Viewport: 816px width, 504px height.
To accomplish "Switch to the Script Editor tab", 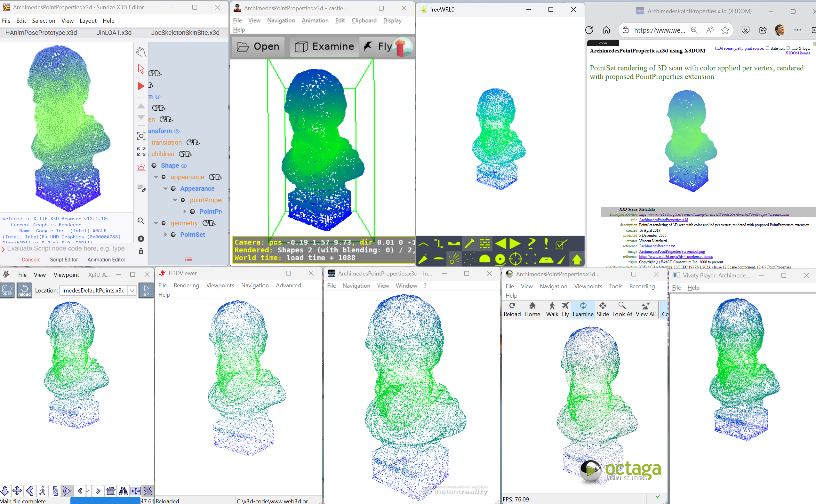I will coord(64,260).
